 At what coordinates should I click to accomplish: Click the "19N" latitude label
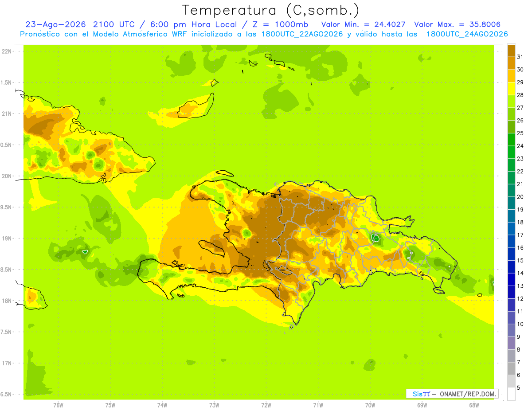click(x=7, y=239)
